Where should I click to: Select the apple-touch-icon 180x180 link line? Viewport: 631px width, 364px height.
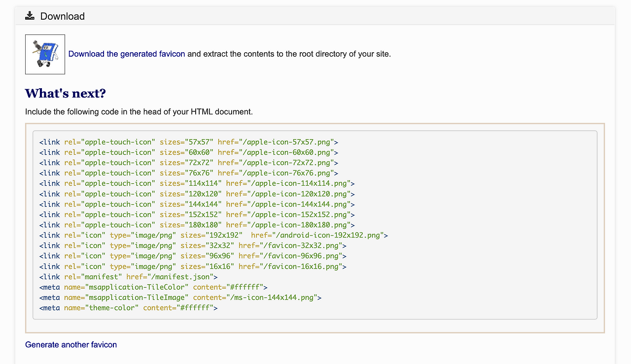[x=195, y=225]
